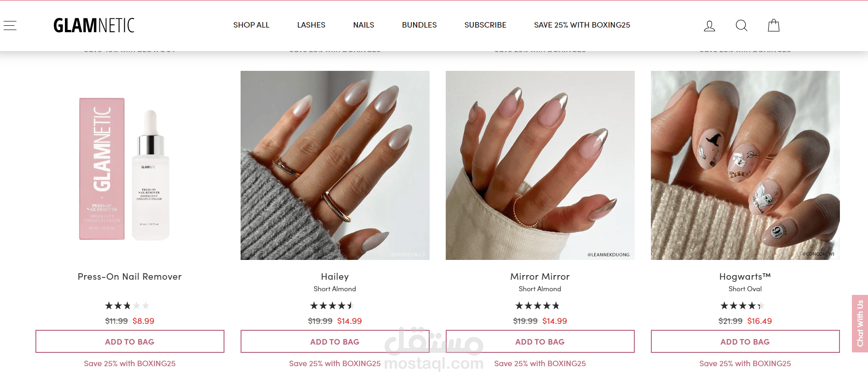The width and height of the screenshot is (868, 380).
Task: Click Save 25% with BOXING25 header link
Action: pyautogui.click(x=582, y=25)
